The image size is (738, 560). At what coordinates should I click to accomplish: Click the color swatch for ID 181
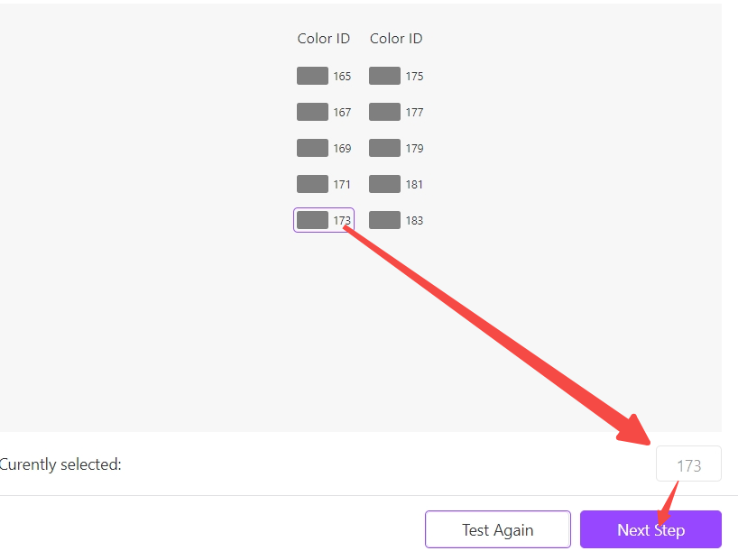pos(384,184)
